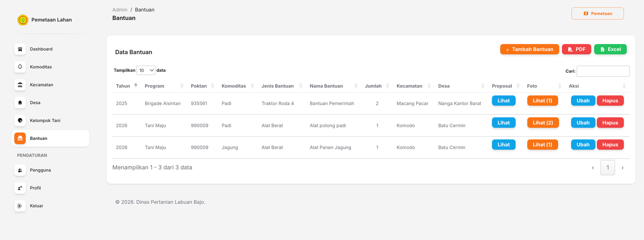Go to next page arrow

coord(623,168)
